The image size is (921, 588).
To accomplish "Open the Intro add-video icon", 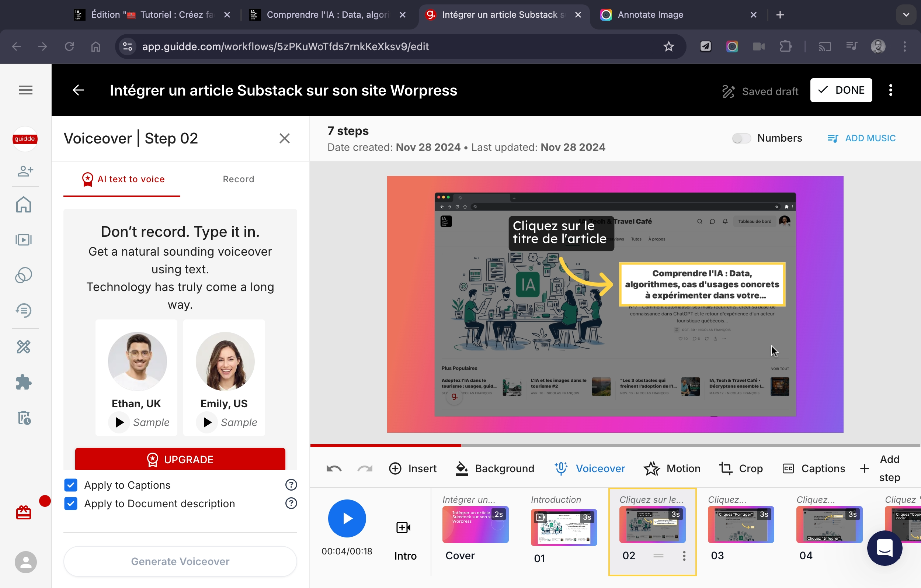I will [403, 528].
